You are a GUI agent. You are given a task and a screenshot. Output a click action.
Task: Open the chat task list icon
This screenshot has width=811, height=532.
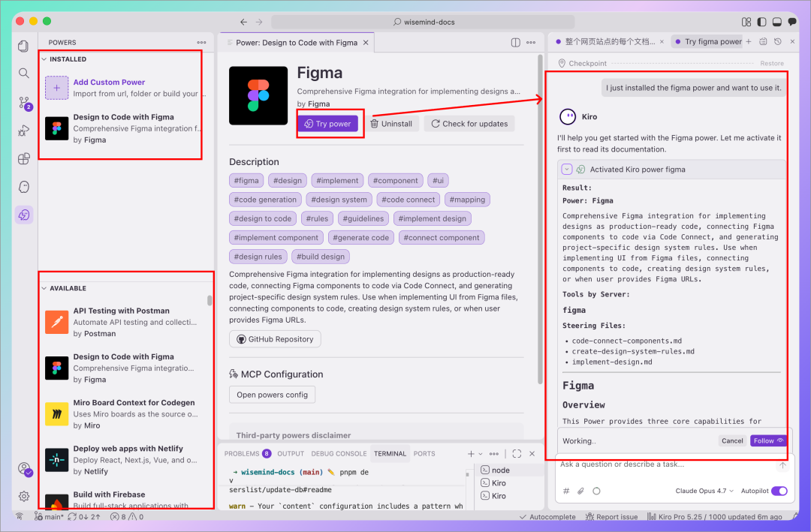763,41
